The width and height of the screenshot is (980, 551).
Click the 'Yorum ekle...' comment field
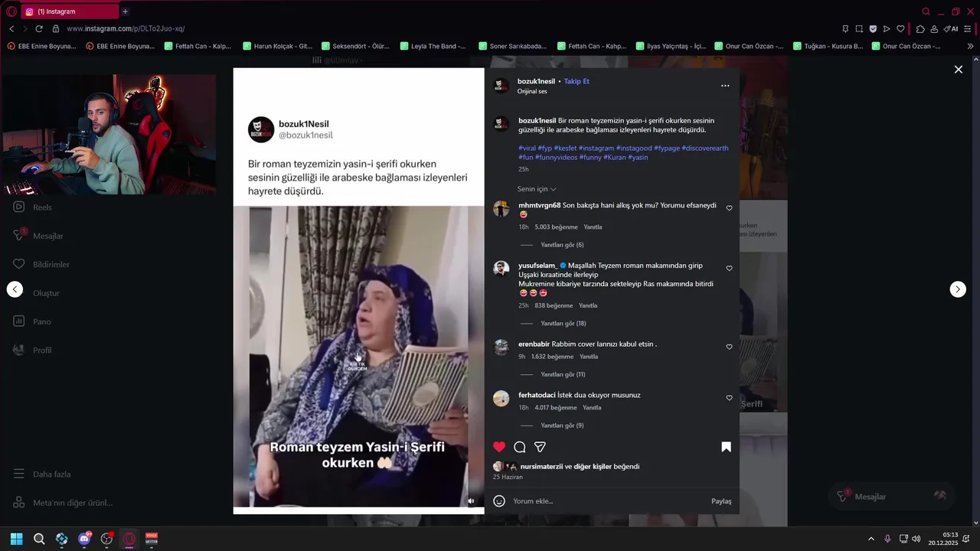point(605,501)
